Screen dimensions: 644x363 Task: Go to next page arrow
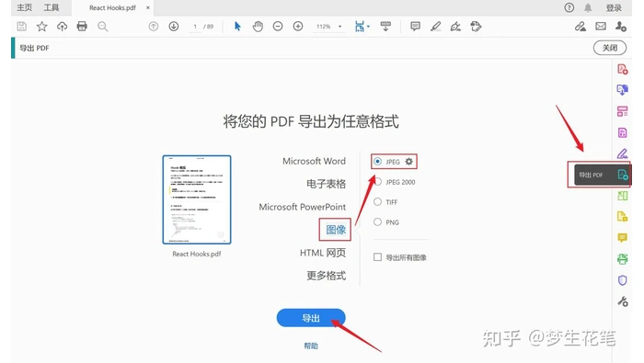pyautogui.click(x=174, y=27)
